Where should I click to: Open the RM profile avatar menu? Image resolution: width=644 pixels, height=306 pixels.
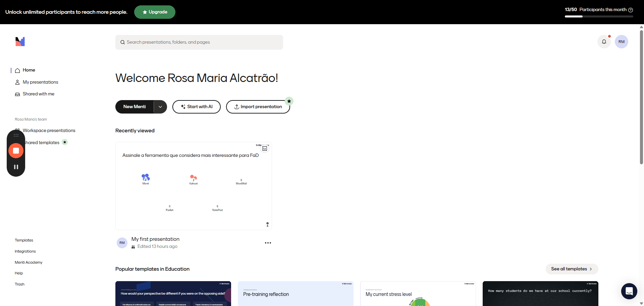[621, 42]
